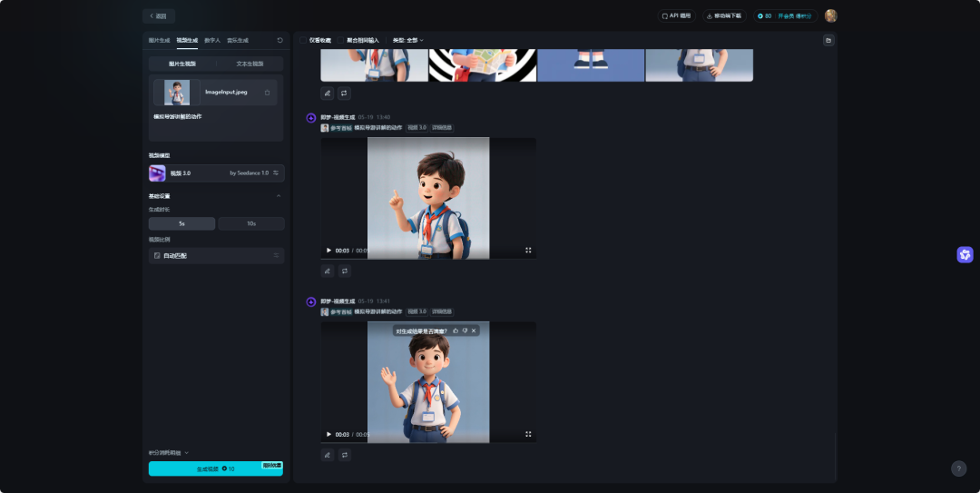Click the re-edit pencil icon below the last video
Screen dimensions: 980x493
pos(328,455)
